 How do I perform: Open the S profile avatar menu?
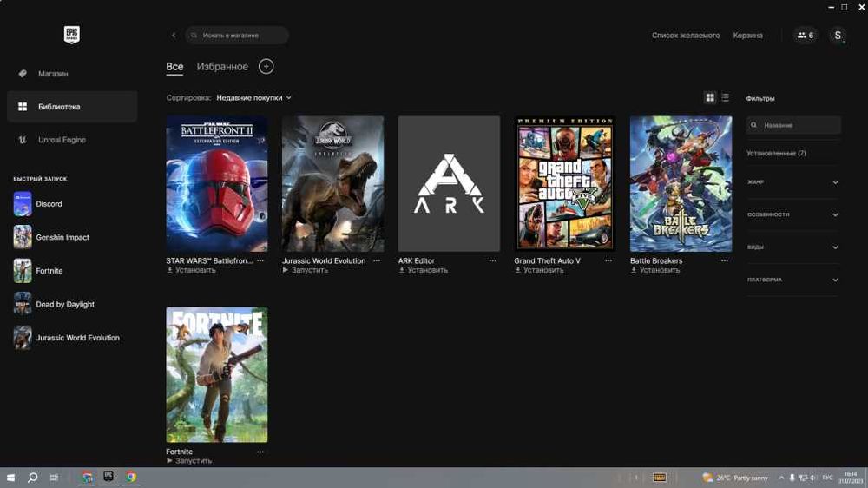click(838, 35)
